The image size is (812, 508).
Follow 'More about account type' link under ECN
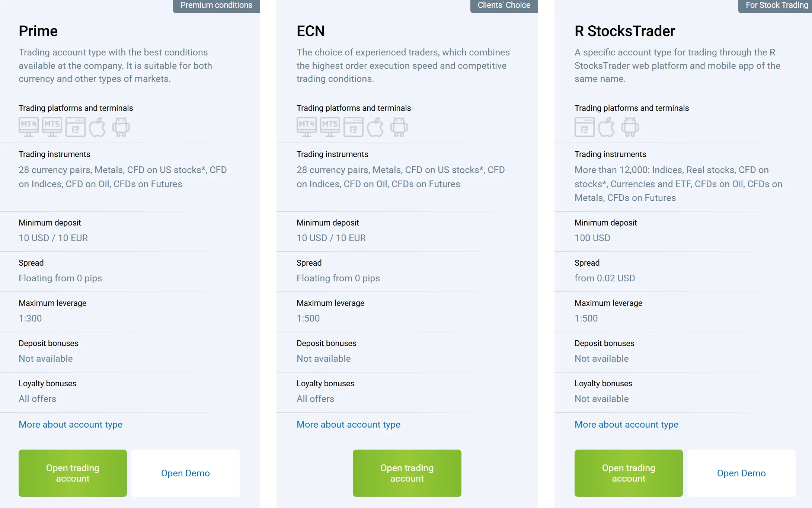point(348,424)
